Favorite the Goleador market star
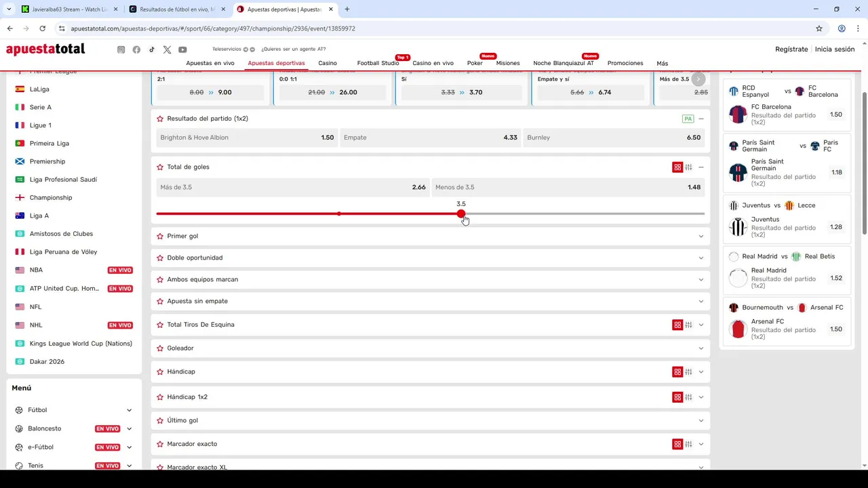The image size is (868, 488). pyautogui.click(x=160, y=348)
